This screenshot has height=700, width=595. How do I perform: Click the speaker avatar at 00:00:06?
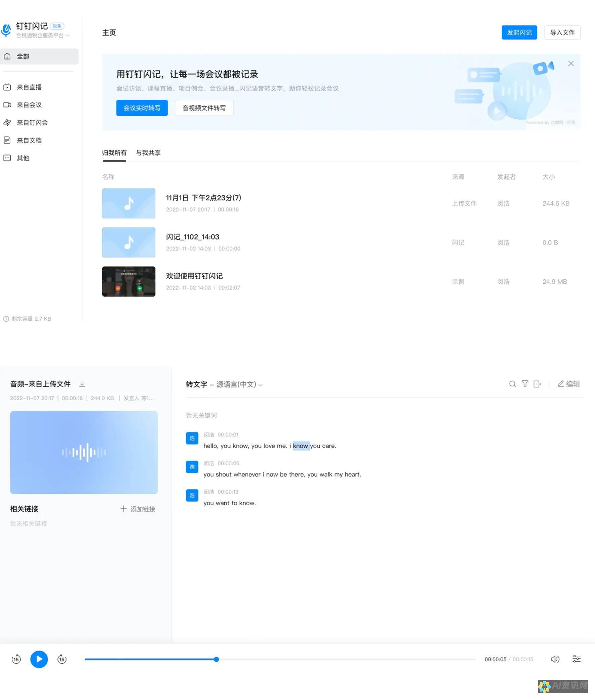192,467
